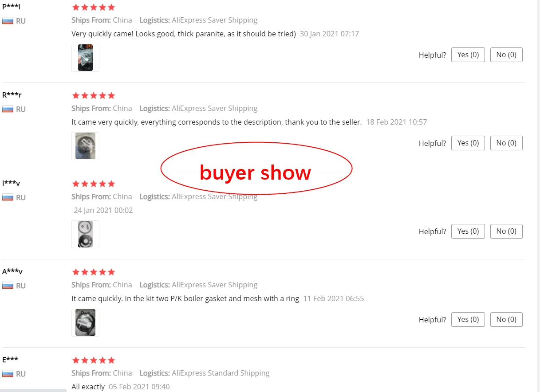Click the Russian flag beside R***r
Screen dimensions: 540x392
(8, 109)
